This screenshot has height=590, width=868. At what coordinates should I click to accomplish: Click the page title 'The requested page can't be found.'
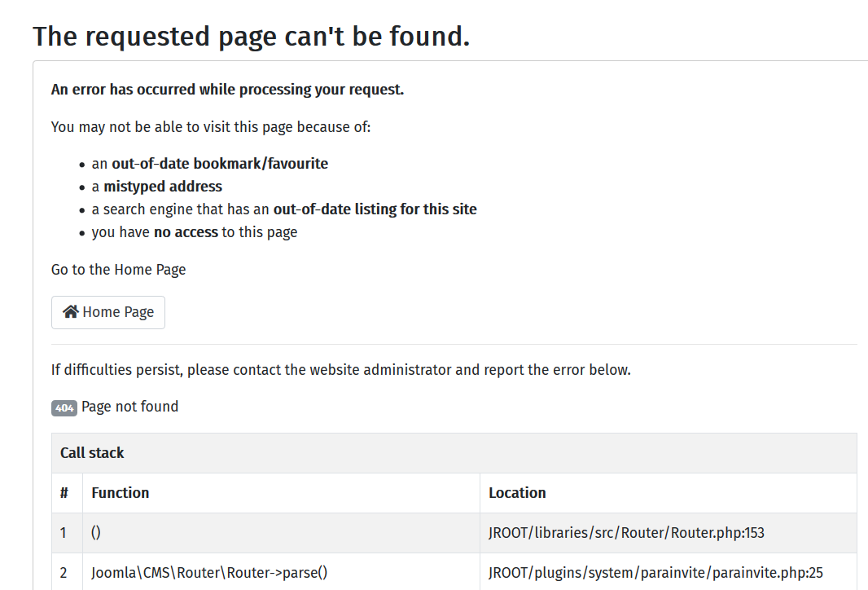click(252, 37)
